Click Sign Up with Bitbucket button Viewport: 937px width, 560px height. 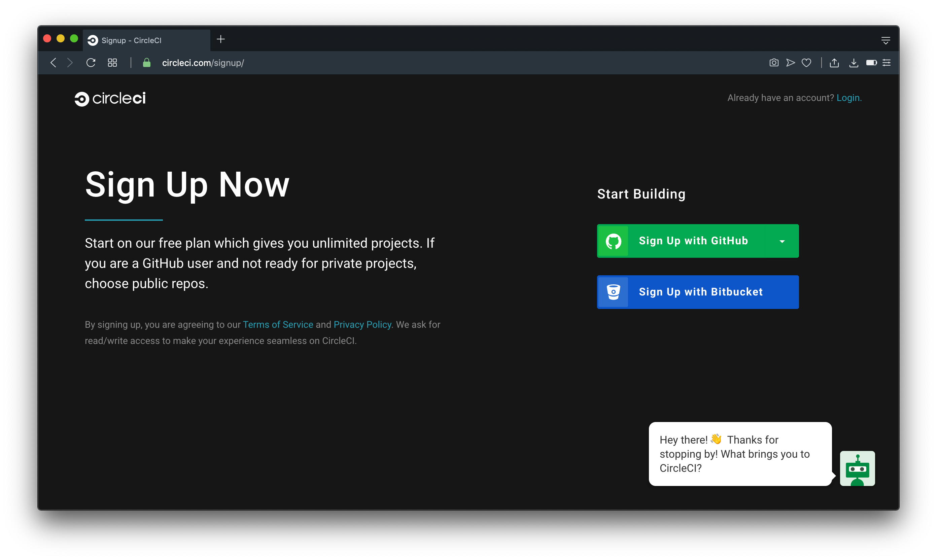(x=697, y=292)
